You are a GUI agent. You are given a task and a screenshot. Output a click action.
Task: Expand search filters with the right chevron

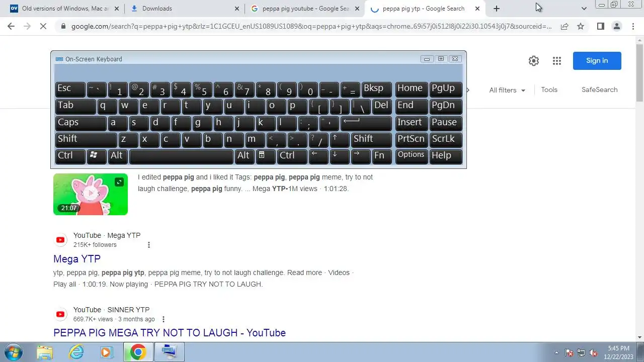[468, 90]
